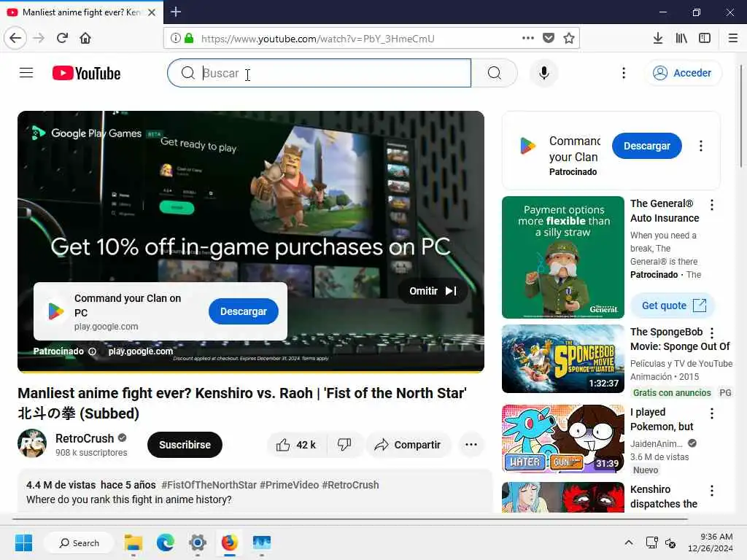
Task: Open options menu for Command your Clan ad
Action: point(701,146)
